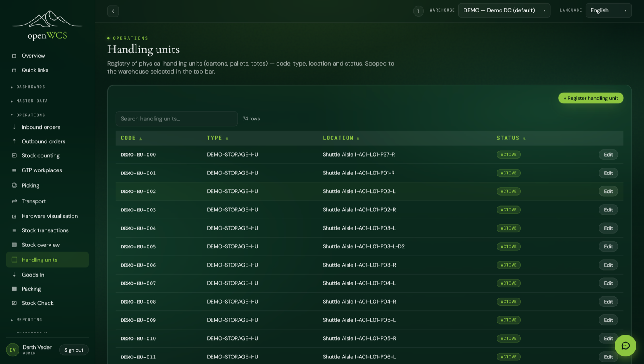Open the Warehouse dropdown
The image size is (644, 364).
[x=504, y=10]
